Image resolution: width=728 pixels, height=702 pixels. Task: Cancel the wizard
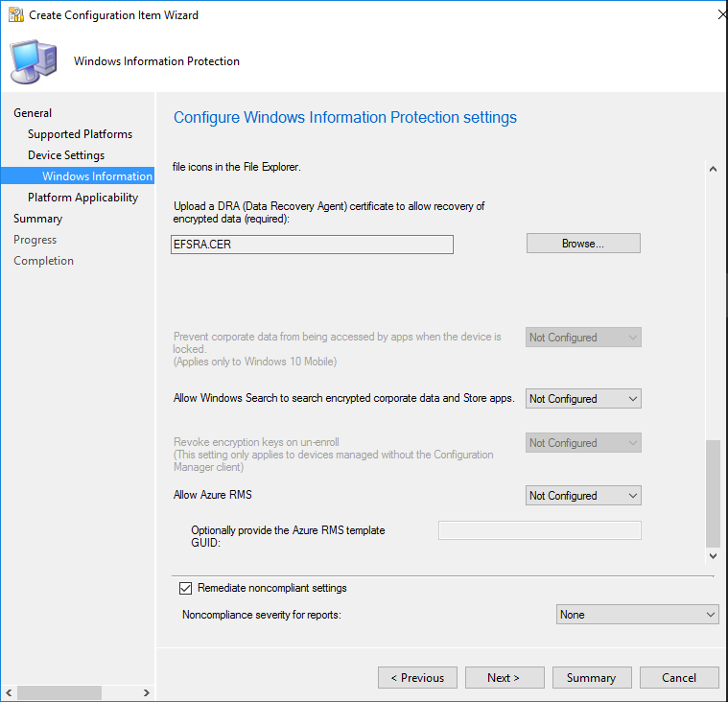point(679,678)
